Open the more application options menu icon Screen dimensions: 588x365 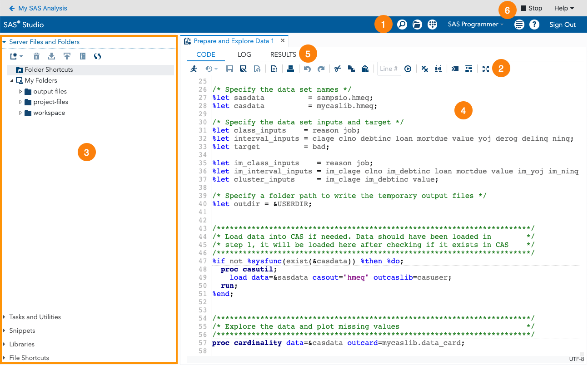[519, 25]
